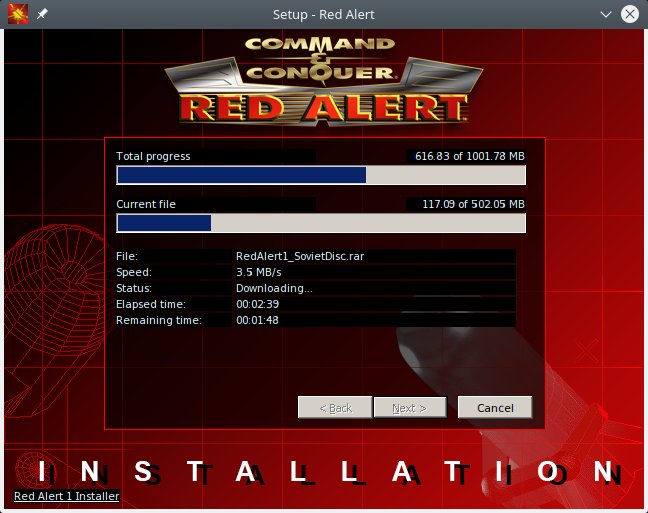Toggle the pin window icon
This screenshot has height=513, width=648.
coord(42,14)
